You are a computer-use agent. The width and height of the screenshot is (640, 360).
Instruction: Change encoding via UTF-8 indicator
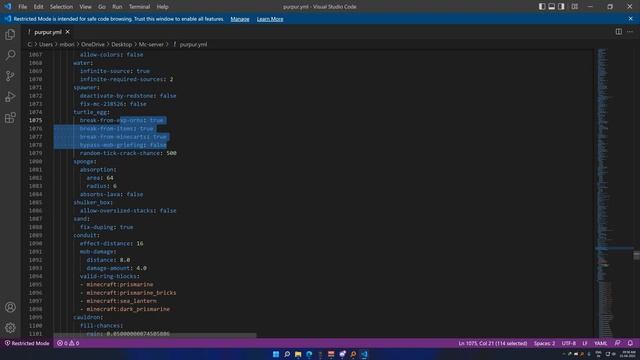tap(569, 343)
